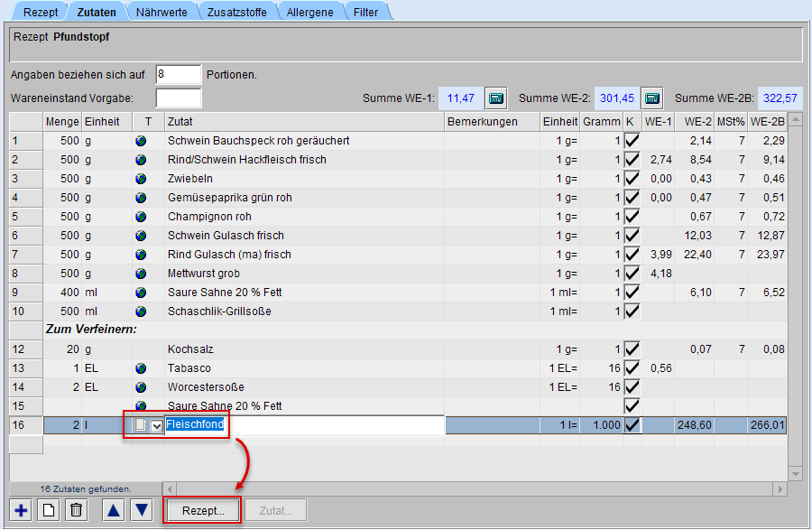The image size is (812, 530).
Task: Open the calculator next to Summe WE-1
Action: tap(496, 98)
